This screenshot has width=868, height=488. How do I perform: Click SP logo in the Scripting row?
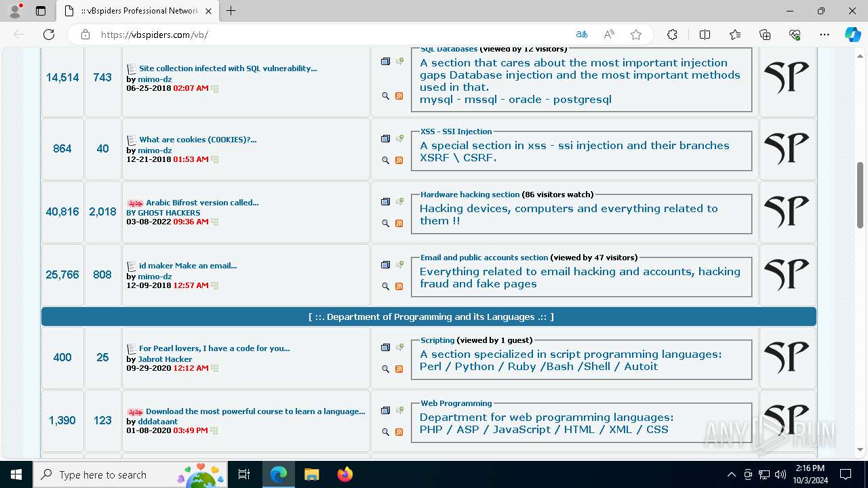point(787,358)
